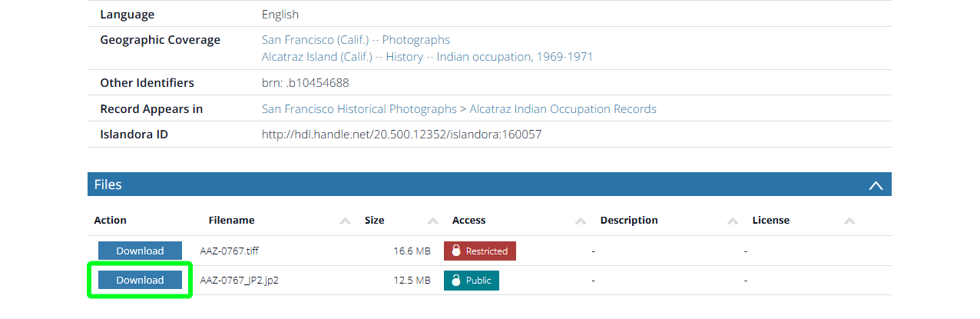
Task: Select the AAZ-0767_JP2.jp2 filename text
Action: tap(239, 281)
